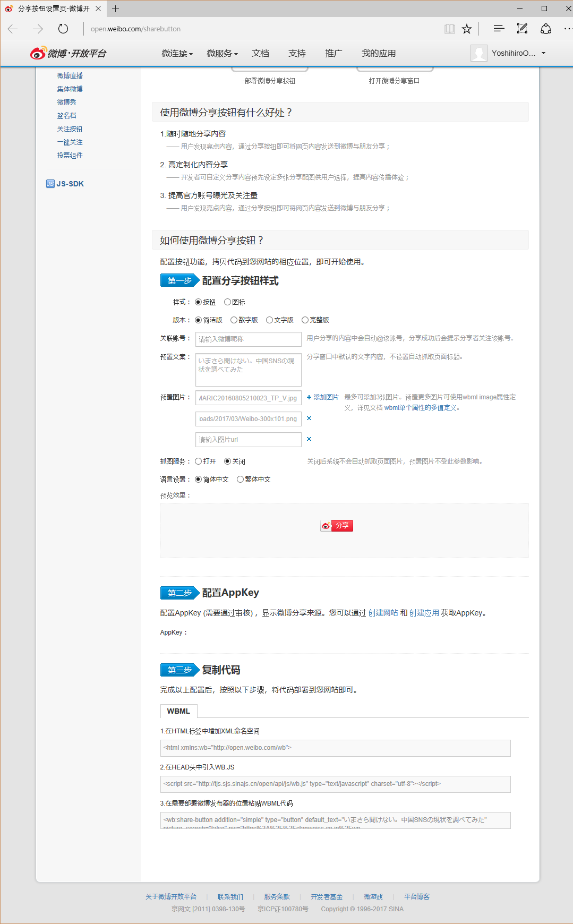Open 我的应用 in the navigation
The width and height of the screenshot is (573, 924).
379,53
